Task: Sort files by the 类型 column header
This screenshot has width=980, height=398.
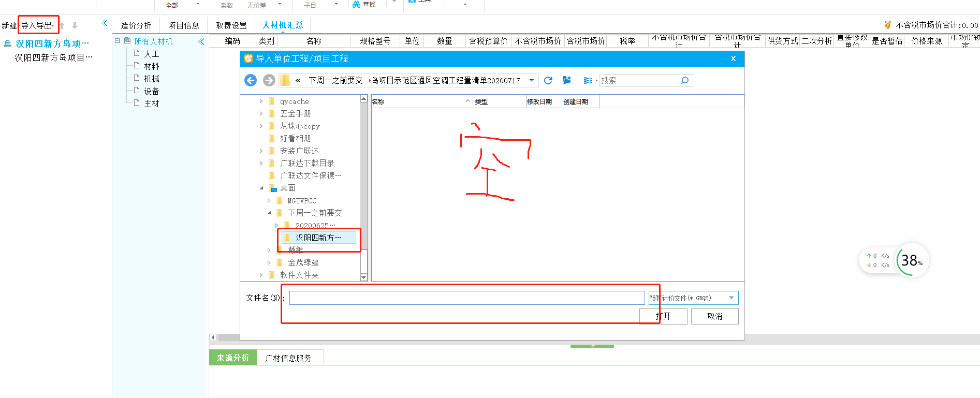Action: pos(500,101)
